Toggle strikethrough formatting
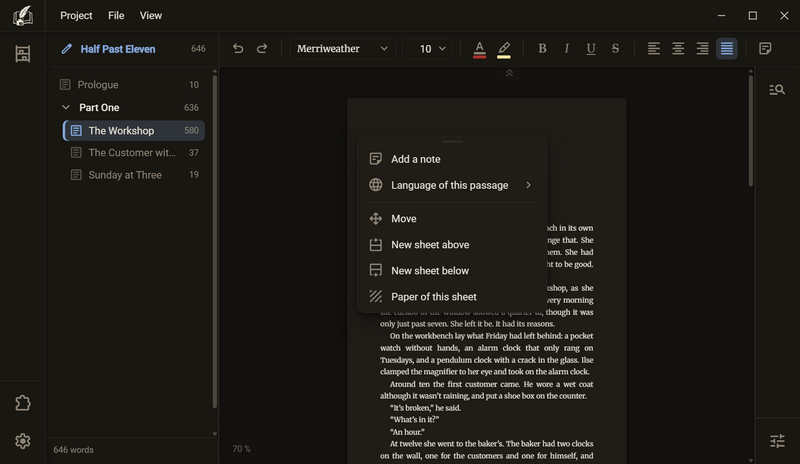This screenshot has width=800, height=464. pos(615,48)
